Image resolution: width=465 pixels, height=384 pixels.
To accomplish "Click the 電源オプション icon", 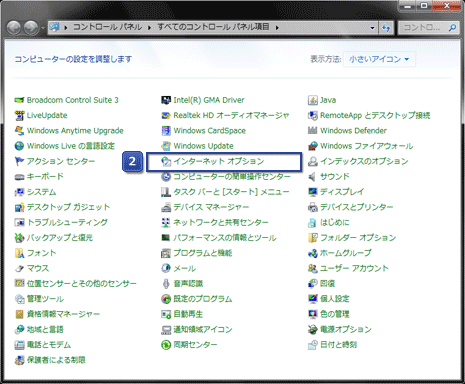I will point(313,330).
